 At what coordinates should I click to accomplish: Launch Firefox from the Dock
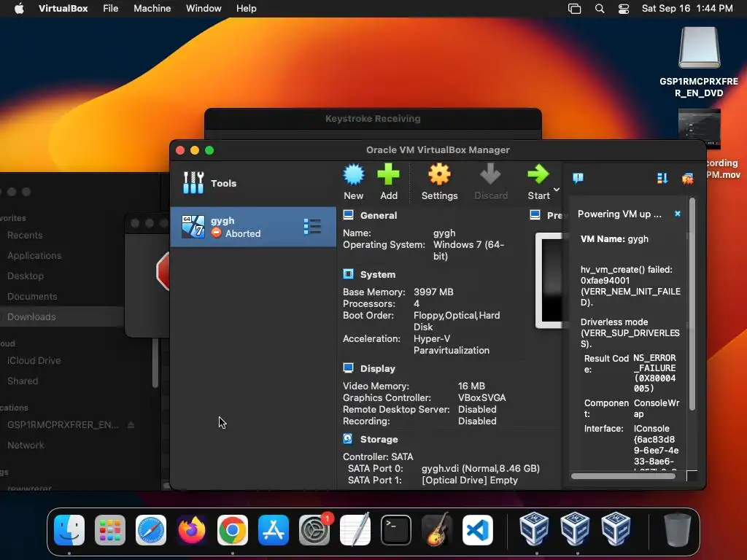(x=192, y=530)
